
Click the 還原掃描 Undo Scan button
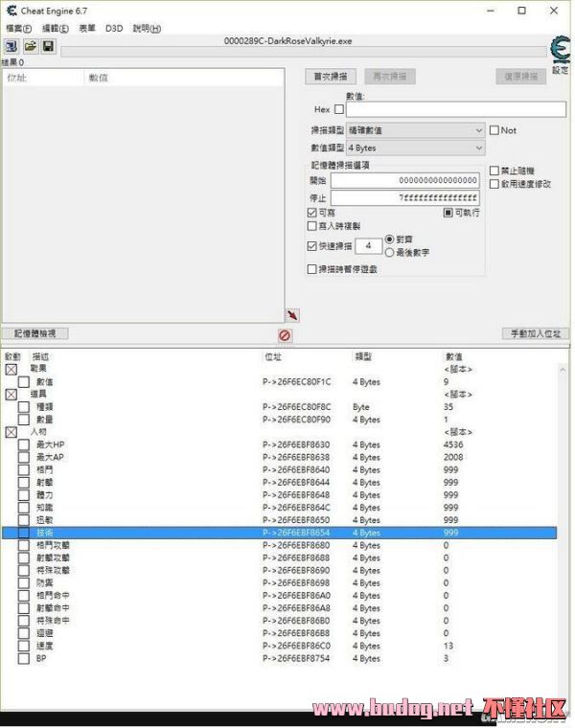click(521, 76)
